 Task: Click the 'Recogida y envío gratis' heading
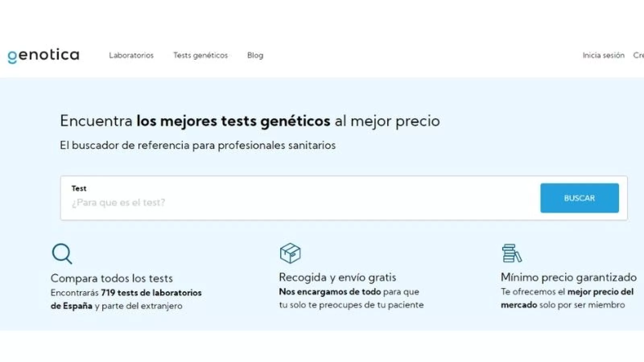tap(337, 277)
